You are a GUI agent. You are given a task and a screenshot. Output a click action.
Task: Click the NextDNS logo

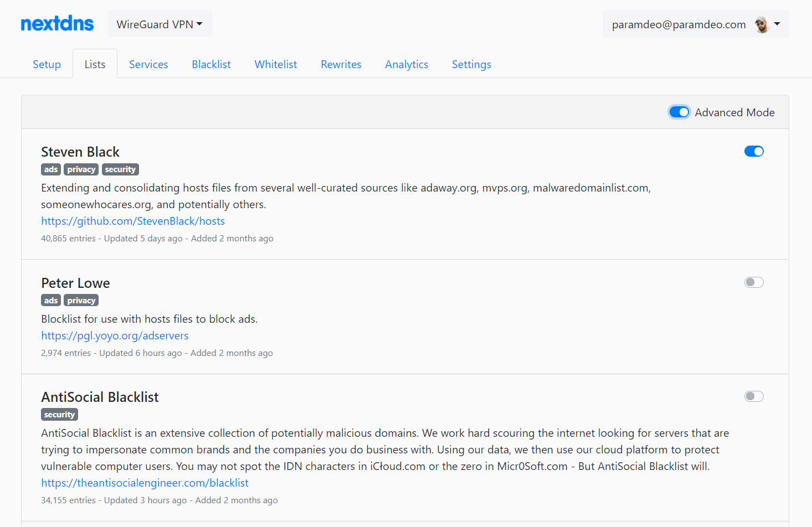[x=57, y=24]
